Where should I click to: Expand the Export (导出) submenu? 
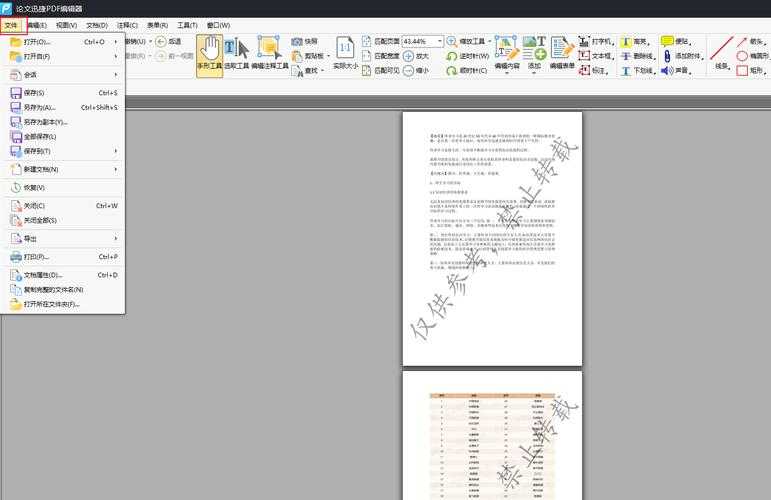pos(62,239)
